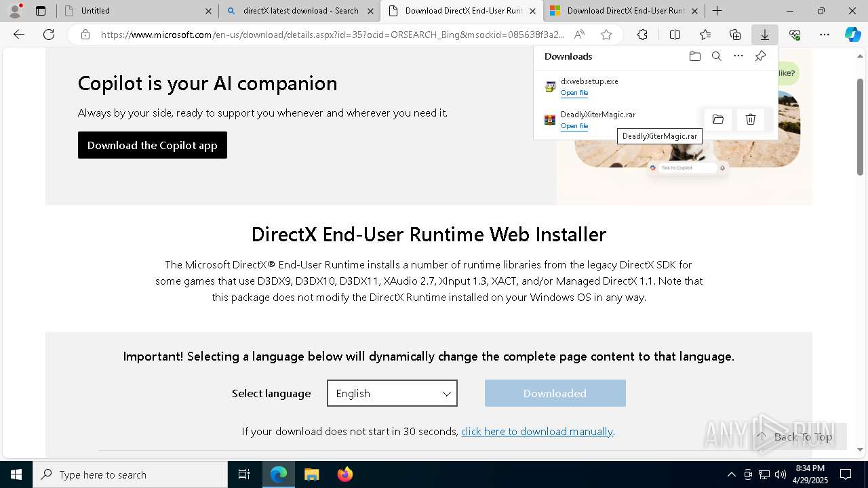Image resolution: width=868 pixels, height=488 pixels.
Task: Click here to download manually link
Action: 537,431
